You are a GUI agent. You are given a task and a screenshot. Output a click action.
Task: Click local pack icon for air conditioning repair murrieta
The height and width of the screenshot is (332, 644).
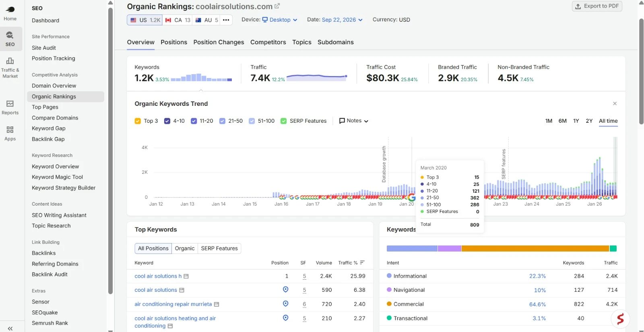pyautogui.click(x=285, y=303)
